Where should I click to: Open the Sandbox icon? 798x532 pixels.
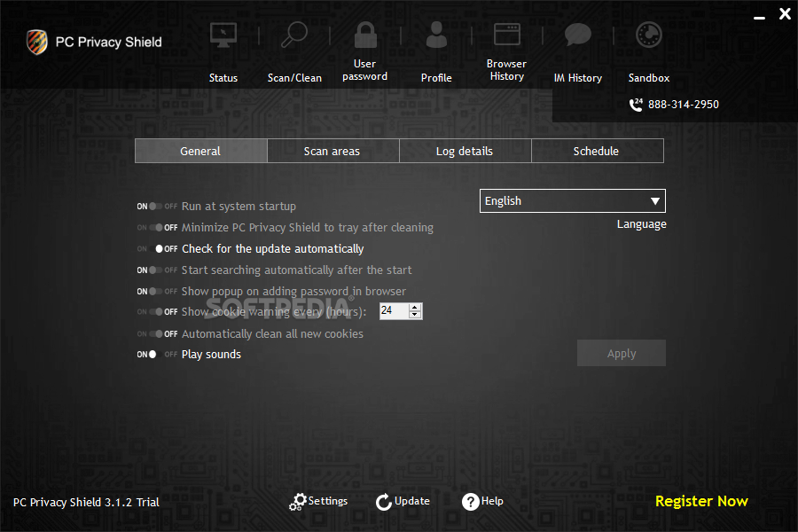(x=649, y=35)
